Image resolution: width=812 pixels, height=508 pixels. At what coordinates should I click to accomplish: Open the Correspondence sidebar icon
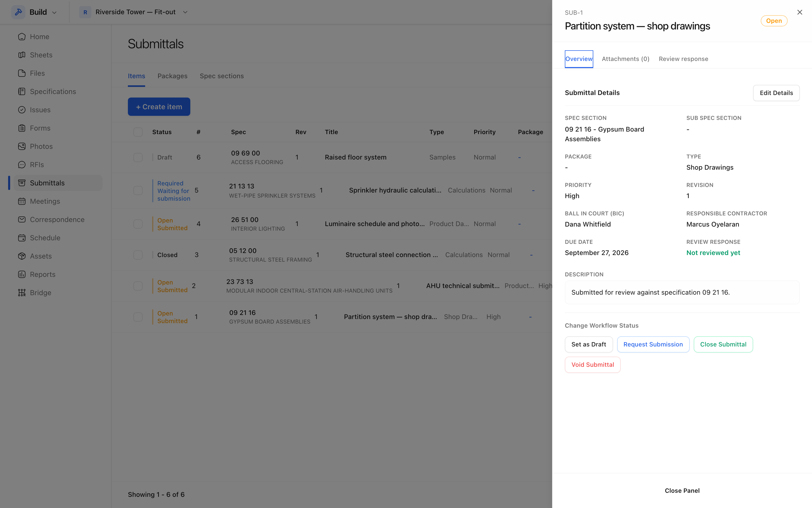click(x=22, y=219)
